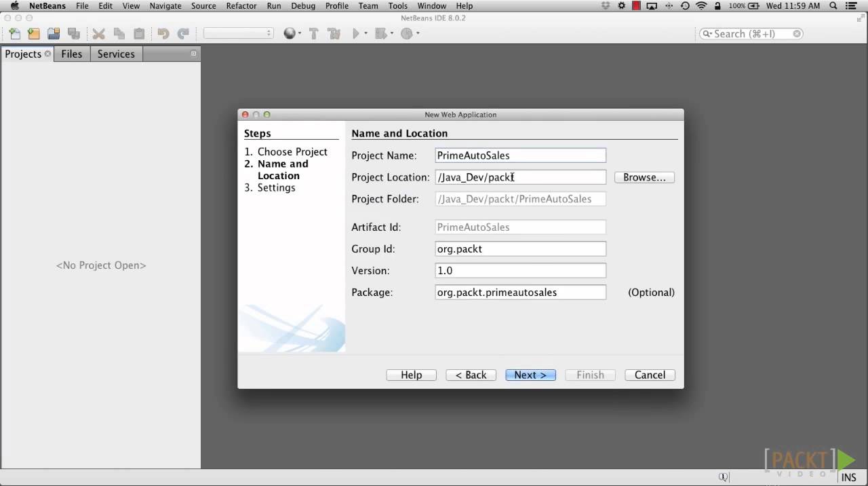Open the File menu
The image size is (868, 486).
coord(82,6)
